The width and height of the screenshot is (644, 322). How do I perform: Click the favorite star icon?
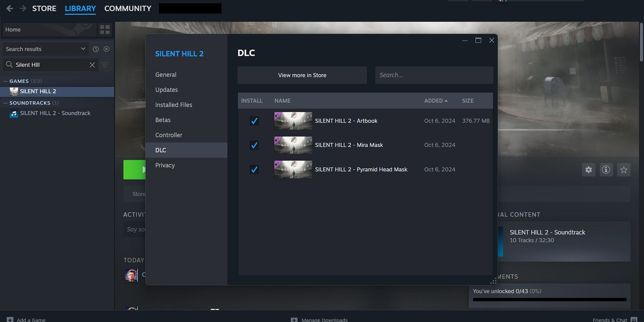pos(623,169)
